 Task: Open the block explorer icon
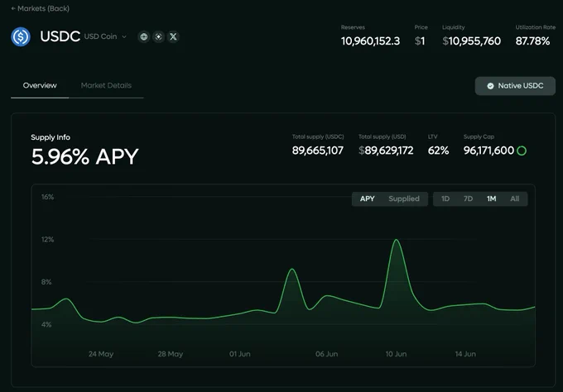pyautogui.click(x=158, y=36)
